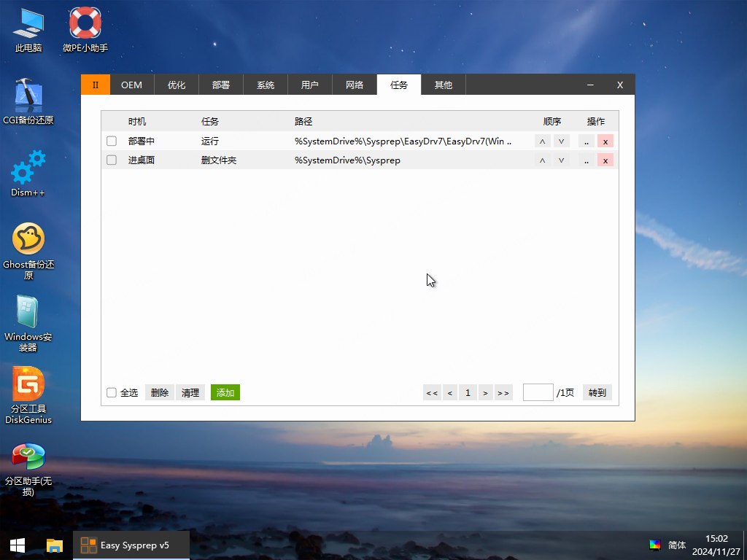The height and width of the screenshot is (560, 747).
Task: Click the 转到 go-to-page button
Action: [x=597, y=392]
